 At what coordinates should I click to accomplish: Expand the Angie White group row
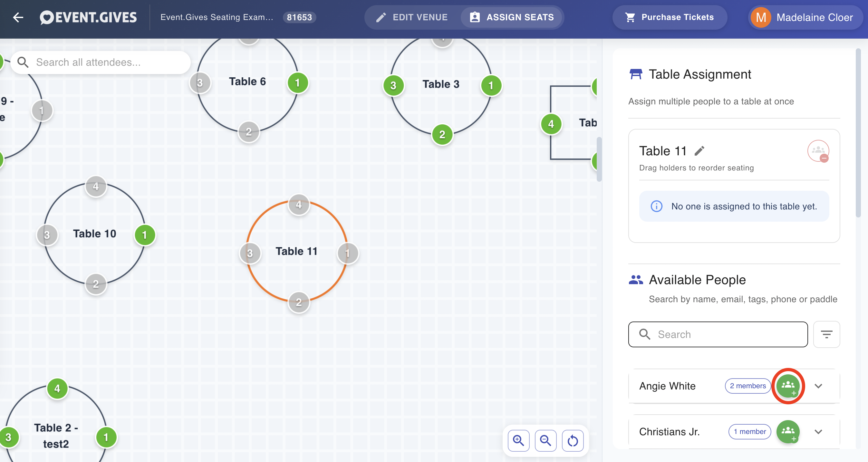coord(818,386)
